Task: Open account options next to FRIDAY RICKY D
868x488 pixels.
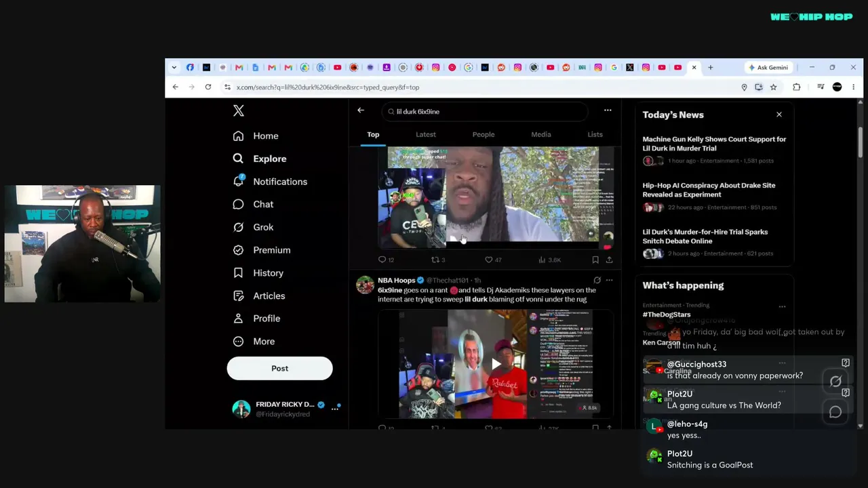Action: [335, 408]
